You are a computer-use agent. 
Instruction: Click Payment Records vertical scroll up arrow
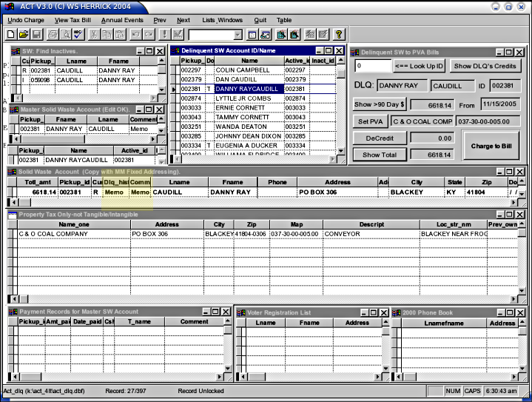(228, 321)
